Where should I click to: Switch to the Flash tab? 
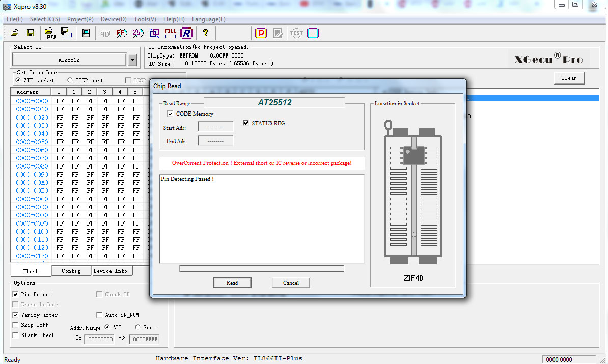31,271
